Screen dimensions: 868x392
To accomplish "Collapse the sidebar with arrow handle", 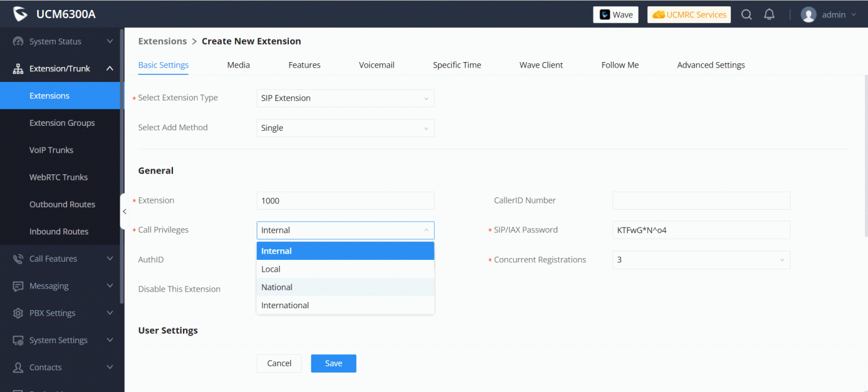I will tap(124, 212).
